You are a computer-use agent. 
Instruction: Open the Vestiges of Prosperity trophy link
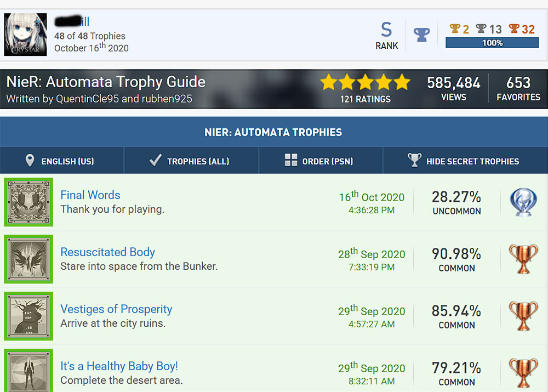point(116,309)
